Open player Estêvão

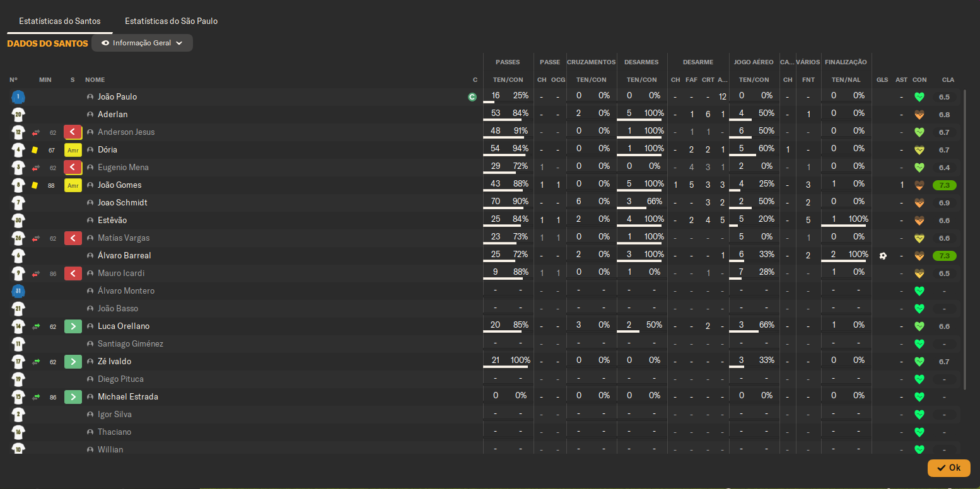tap(112, 221)
